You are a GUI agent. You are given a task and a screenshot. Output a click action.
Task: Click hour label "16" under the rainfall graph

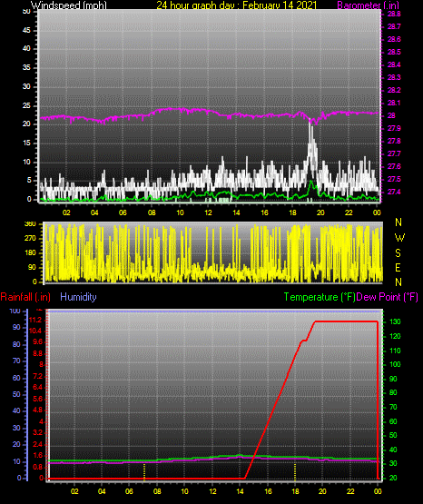click(x=268, y=491)
